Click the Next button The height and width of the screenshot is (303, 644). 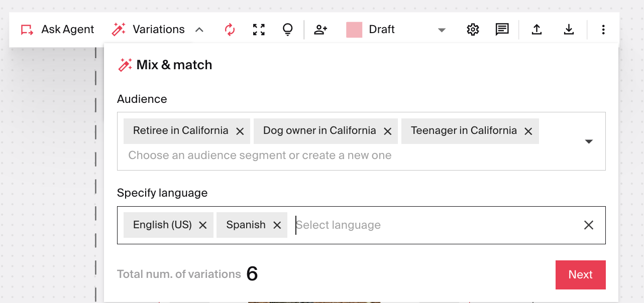pos(580,274)
